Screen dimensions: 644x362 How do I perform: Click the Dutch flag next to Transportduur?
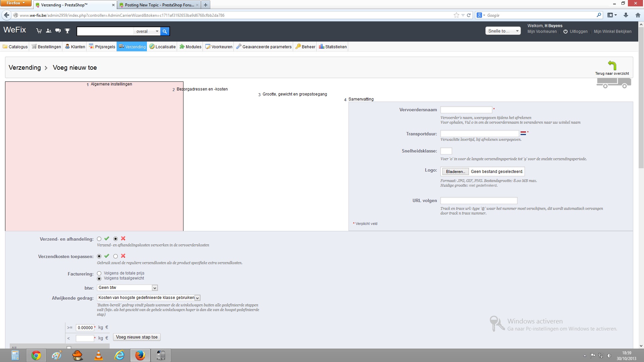click(523, 133)
